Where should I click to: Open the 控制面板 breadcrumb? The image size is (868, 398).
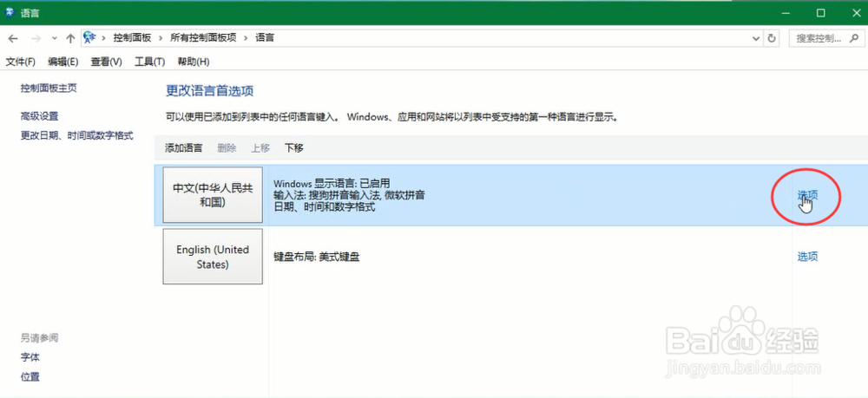point(132,37)
